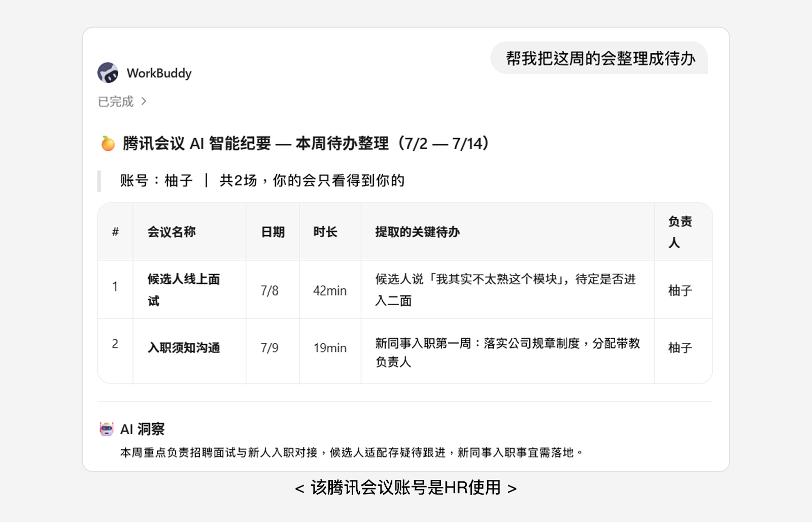
Task: Click the date cell 7/8
Action: (x=269, y=290)
